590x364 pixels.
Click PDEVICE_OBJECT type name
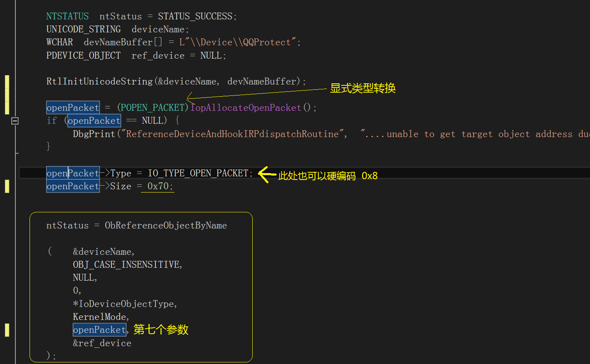pyautogui.click(x=83, y=55)
